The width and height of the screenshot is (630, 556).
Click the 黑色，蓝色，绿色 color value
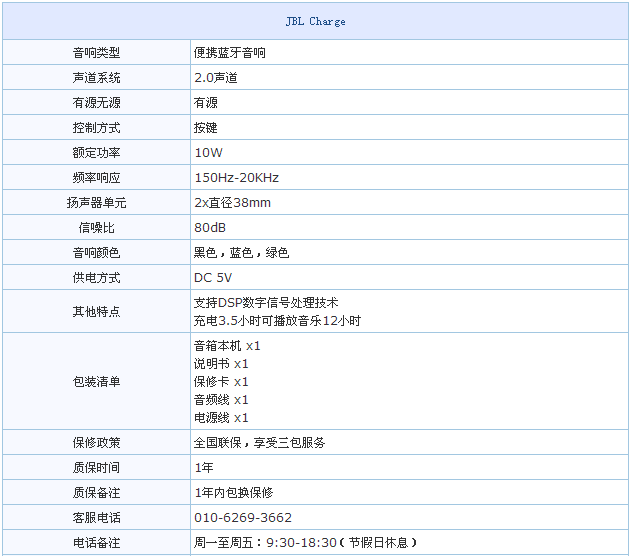click(x=241, y=253)
